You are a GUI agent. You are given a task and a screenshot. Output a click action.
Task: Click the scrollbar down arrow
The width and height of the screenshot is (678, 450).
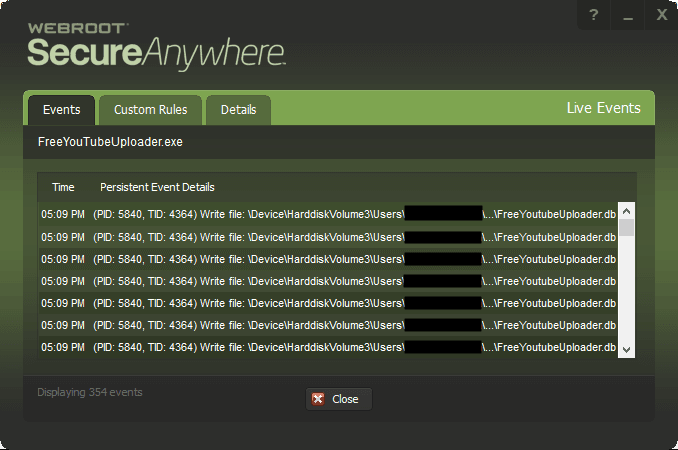627,349
